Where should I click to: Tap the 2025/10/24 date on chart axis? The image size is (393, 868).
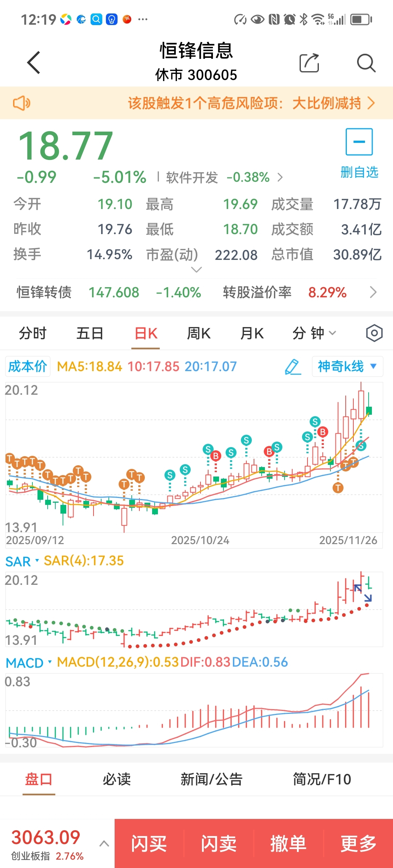pos(200,540)
